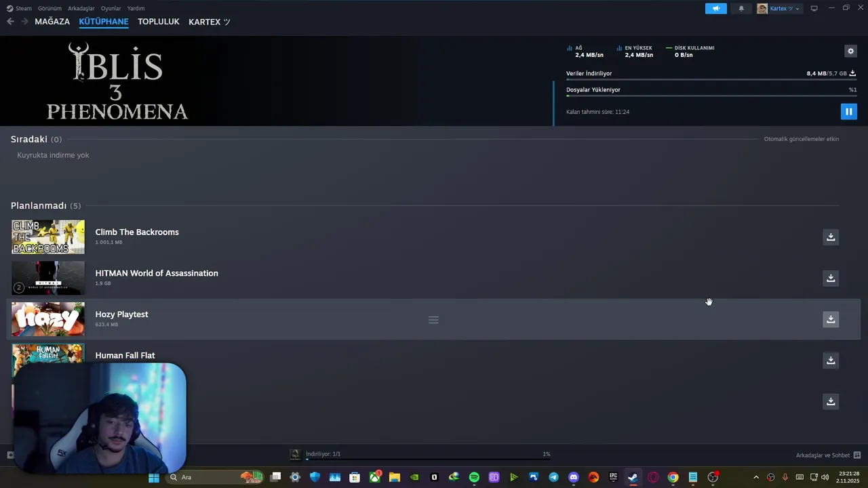Image resolution: width=868 pixels, height=488 pixels.
Task: Click the bottom download progress bar
Action: click(428, 459)
